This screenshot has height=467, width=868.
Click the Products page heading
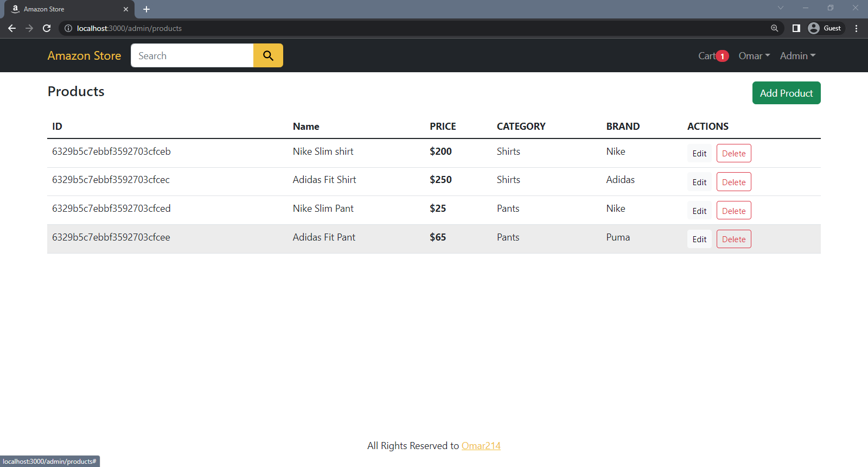point(76,91)
